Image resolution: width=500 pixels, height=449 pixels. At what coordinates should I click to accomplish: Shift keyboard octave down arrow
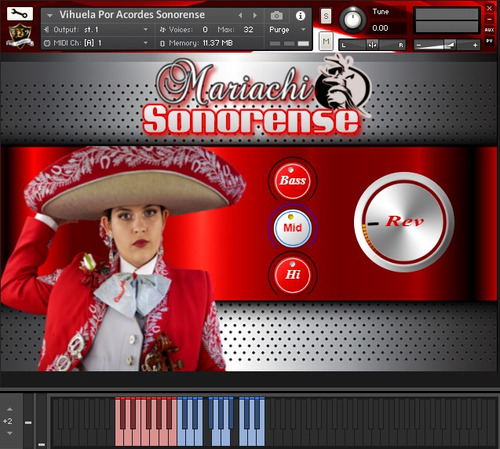point(10,433)
